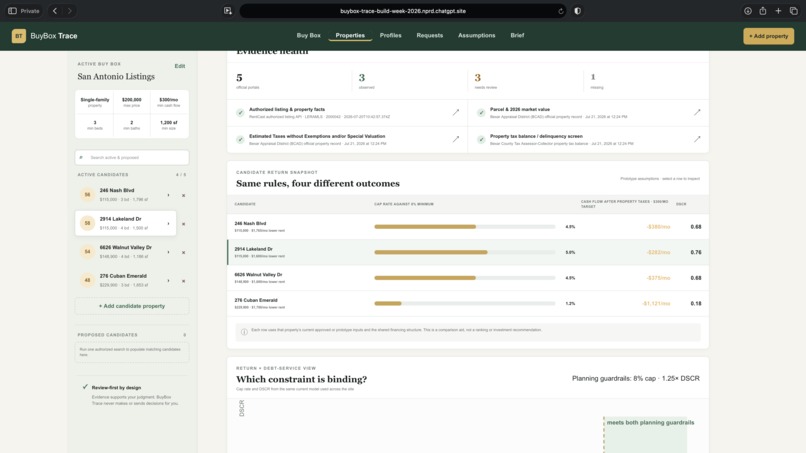The image size is (806, 453).
Task: Open the Assumptions tab
Action: (x=477, y=35)
